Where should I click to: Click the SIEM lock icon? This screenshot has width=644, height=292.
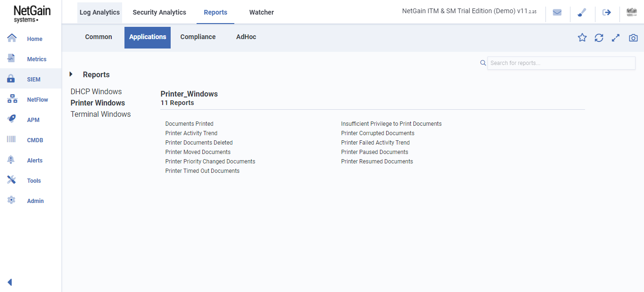tap(11, 79)
